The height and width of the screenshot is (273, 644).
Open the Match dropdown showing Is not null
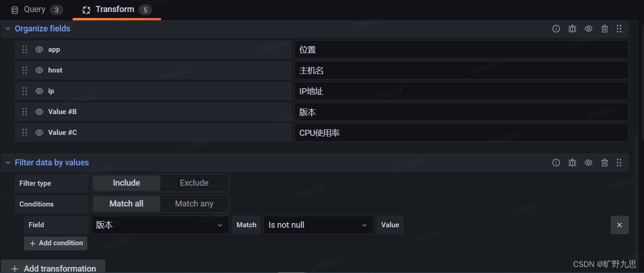(x=318, y=225)
